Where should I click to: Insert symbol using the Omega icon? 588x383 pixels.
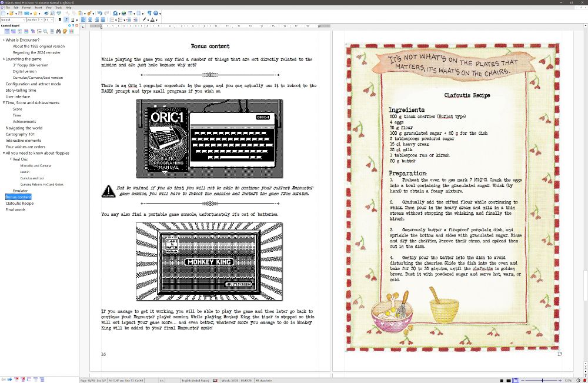[115, 13]
